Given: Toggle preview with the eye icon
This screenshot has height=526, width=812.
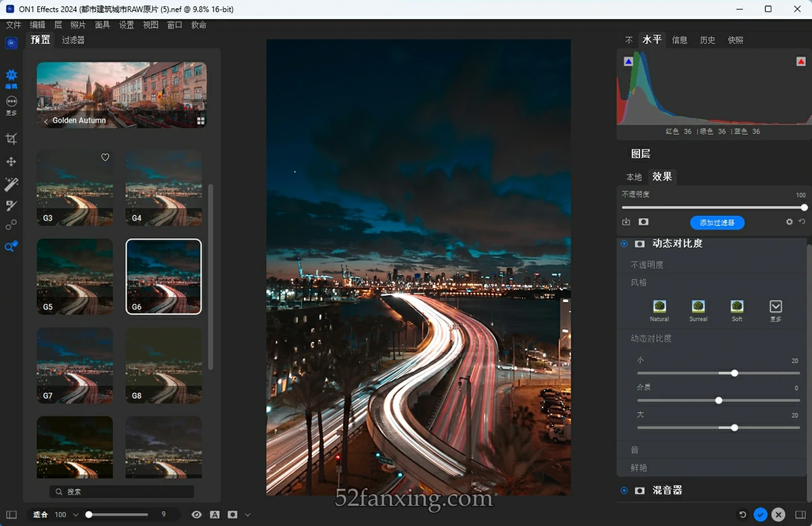Looking at the screenshot, I should [196, 514].
